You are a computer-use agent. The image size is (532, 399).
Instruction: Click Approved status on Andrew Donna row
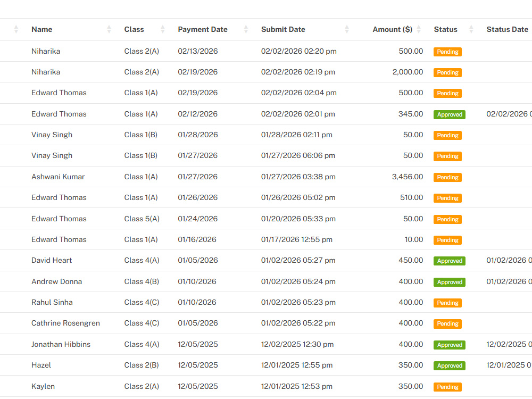pos(450,282)
